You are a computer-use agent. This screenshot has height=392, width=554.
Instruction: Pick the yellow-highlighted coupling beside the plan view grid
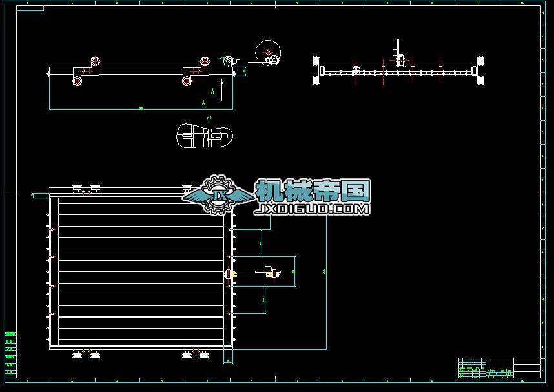tap(234, 274)
